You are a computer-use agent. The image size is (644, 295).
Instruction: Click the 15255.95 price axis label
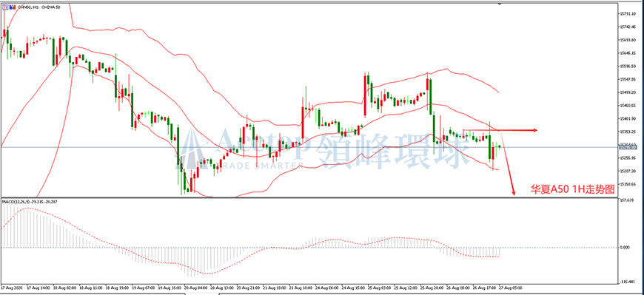coord(627,158)
